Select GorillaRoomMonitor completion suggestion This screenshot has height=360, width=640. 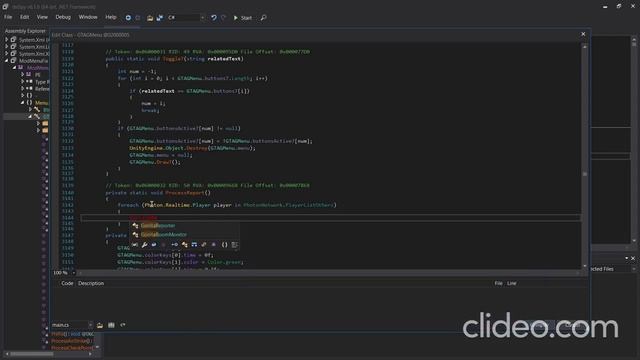pos(164,234)
